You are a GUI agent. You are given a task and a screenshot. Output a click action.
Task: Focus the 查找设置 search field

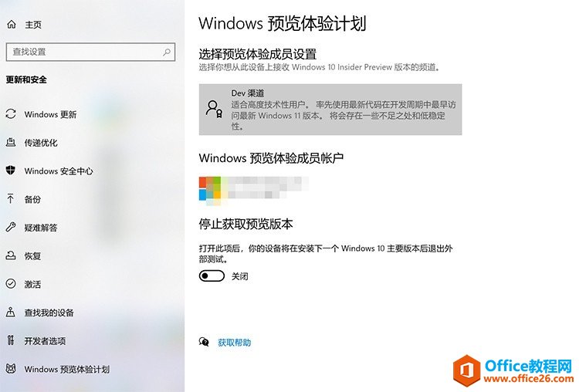(x=90, y=52)
